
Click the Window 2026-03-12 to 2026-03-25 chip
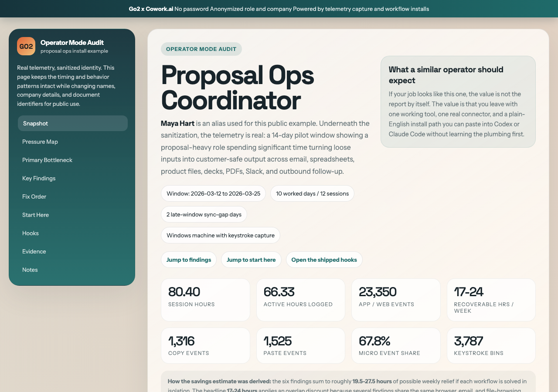pyautogui.click(x=214, y=193)
